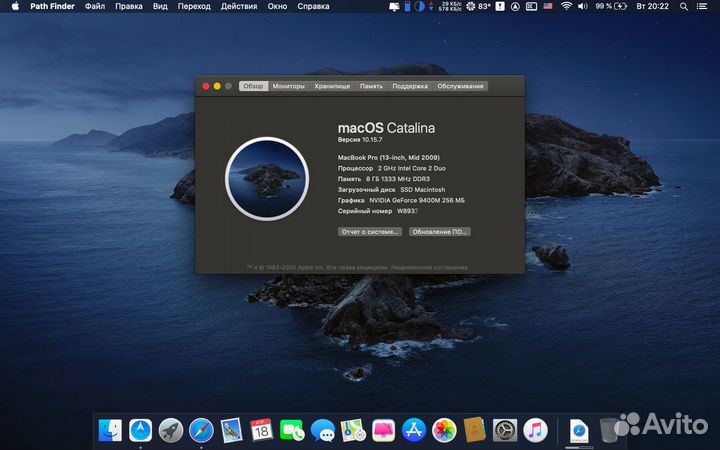The width and height of the screenshot is (720, 450).
Task: Click the macOS Catalina logo image
Action: click(x=267, y=179)
